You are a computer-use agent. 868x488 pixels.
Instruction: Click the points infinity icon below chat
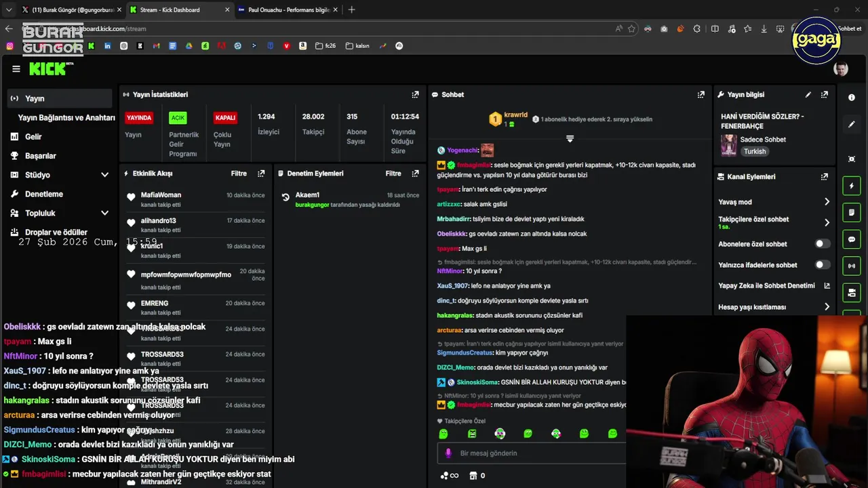(x=448, y=476)
